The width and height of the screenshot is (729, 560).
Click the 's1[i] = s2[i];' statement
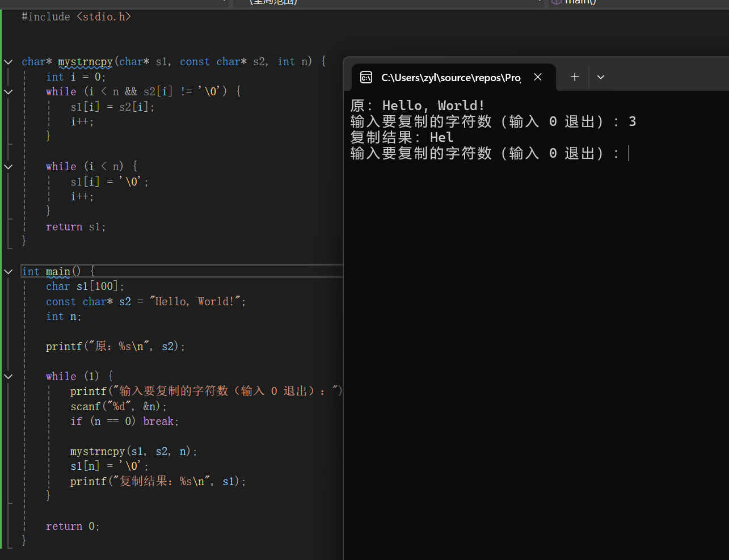coord(112,107)
